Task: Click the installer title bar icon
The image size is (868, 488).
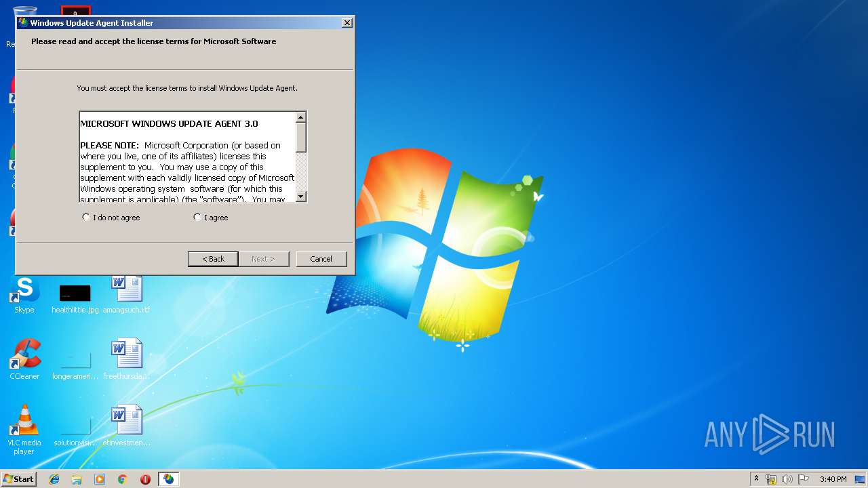Action: point(23,23)
